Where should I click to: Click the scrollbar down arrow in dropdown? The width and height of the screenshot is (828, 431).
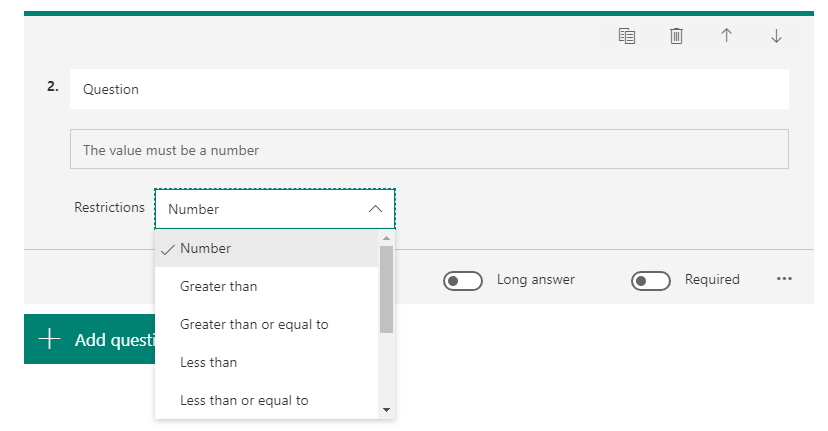(387, 410)
